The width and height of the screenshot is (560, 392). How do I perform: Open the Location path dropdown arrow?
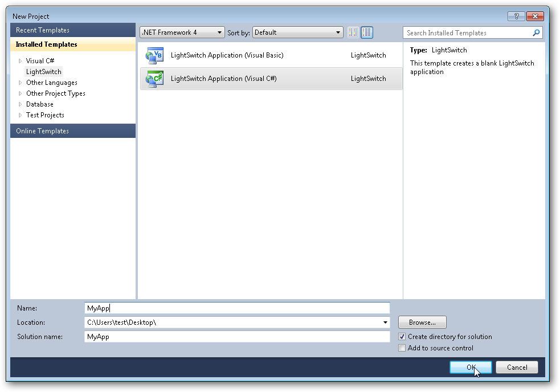point(385,322)
